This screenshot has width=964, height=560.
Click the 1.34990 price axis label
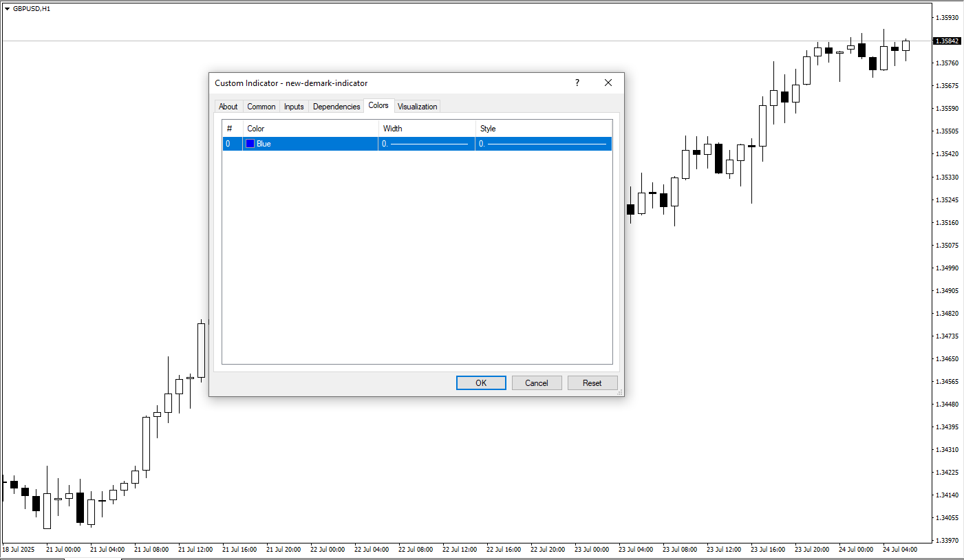(x=947, y=268)
